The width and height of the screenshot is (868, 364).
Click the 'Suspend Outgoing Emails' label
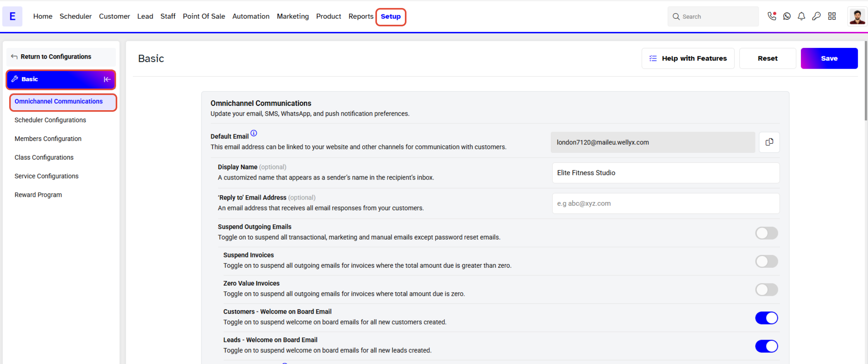[x=254, y=227]
